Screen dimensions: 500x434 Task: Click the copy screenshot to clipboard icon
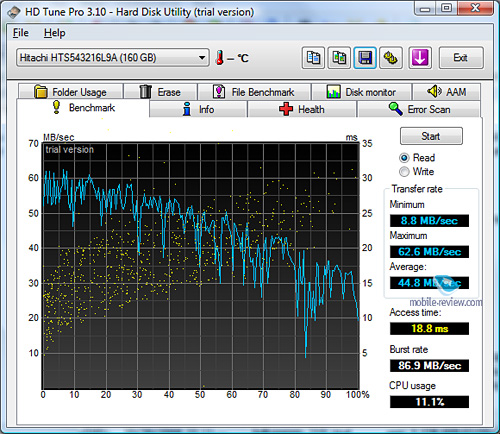(x=339, y=58)
